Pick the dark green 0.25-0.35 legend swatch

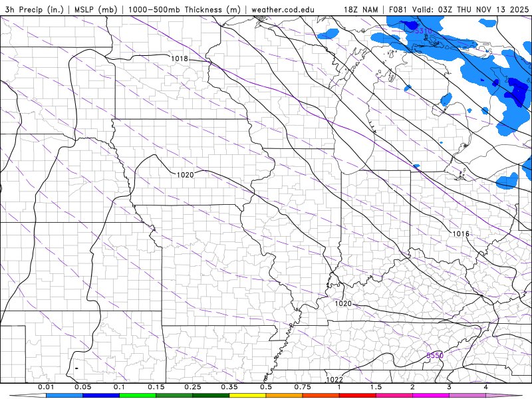211,396
